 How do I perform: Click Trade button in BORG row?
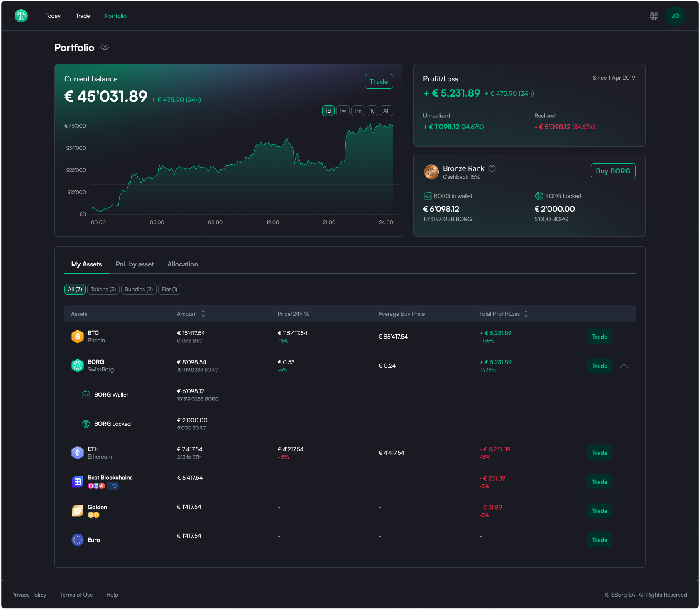600,366
